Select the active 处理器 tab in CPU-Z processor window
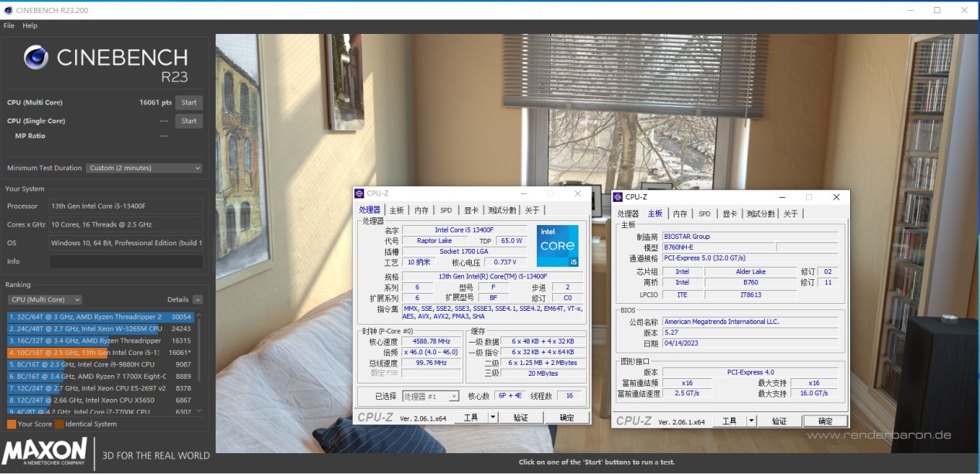Screen dimensions: 980x474 pyautogui.click(x=370, y=210)
